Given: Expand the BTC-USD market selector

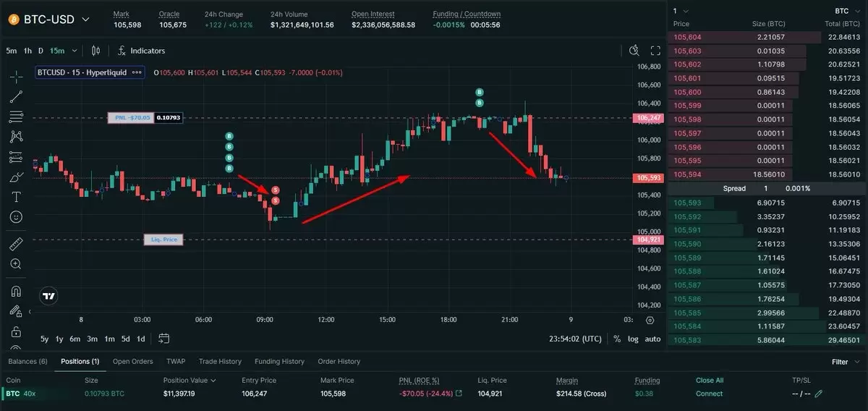Looking at the screenshot, I should pos(86,20).
